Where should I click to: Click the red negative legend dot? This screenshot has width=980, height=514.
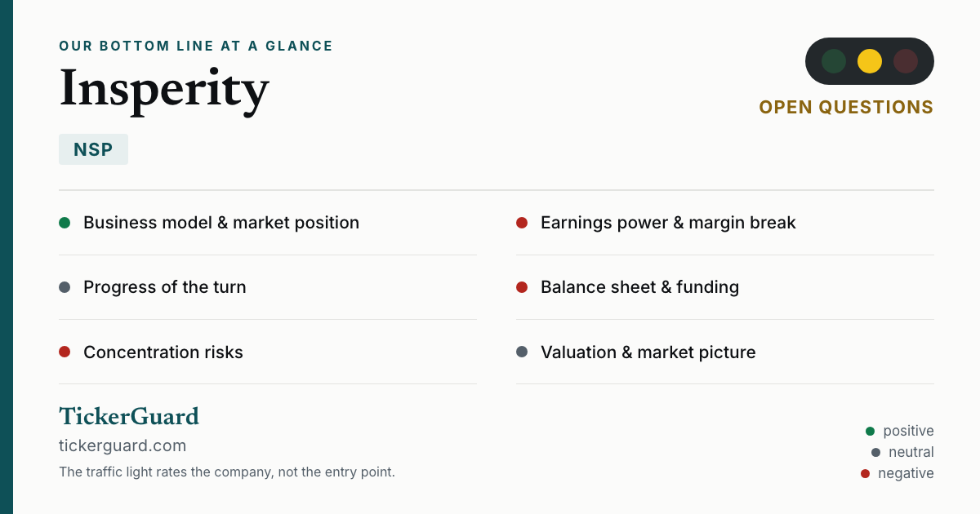point(866,473)
